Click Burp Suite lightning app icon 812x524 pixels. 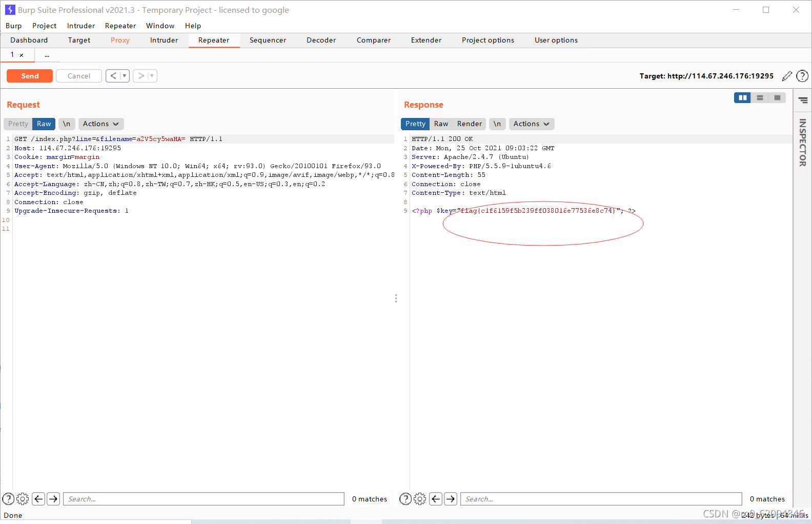(10, 10)
